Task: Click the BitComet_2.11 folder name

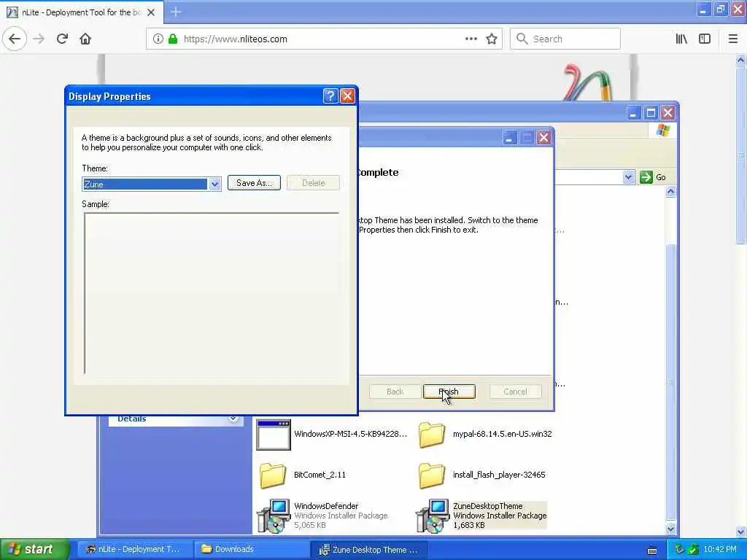Action: coord(320,475)
